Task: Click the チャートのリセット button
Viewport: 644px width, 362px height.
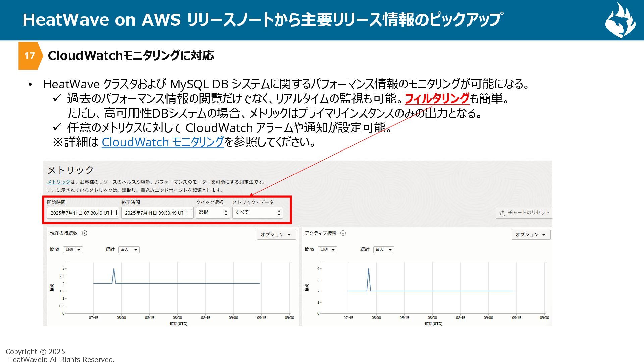Action: pyautogui.click(x=524, y=213)
